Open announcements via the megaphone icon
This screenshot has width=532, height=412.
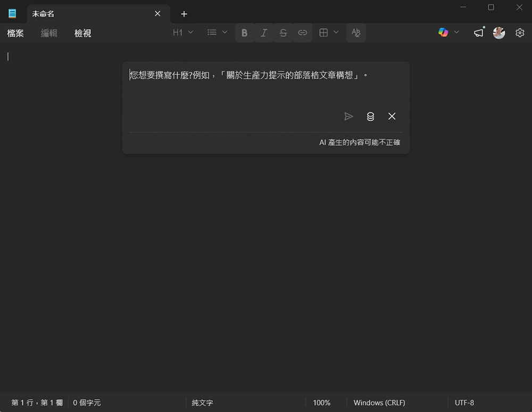point(478,32)
